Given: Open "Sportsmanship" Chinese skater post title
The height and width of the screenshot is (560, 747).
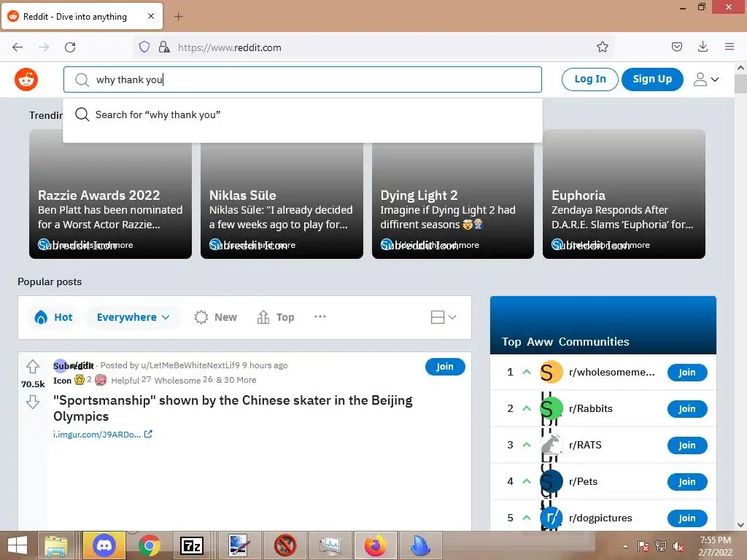Looking at the screenshot, I should point(233,408).
